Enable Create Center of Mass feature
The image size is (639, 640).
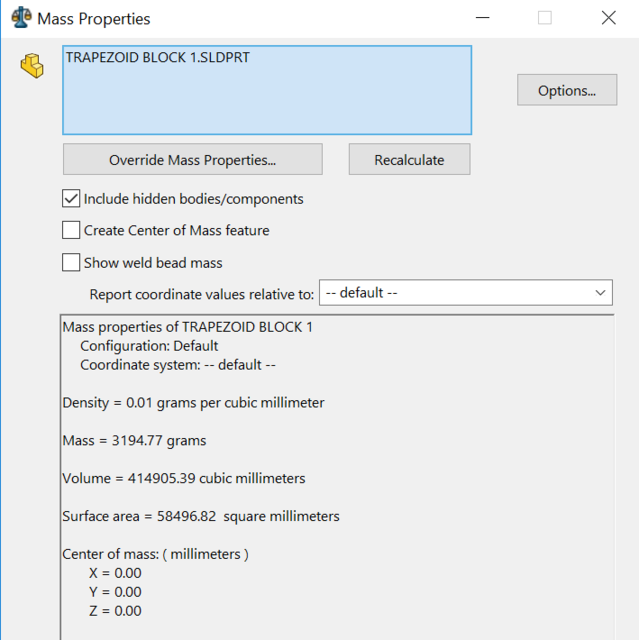[x=71, y=230]
